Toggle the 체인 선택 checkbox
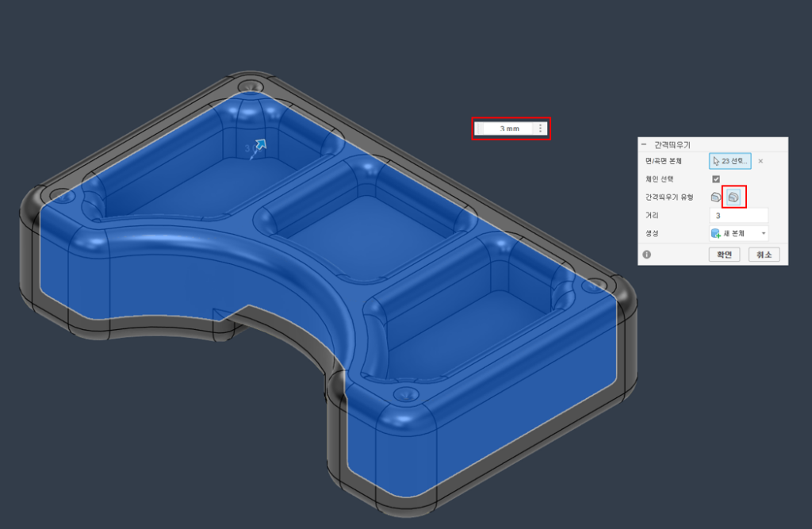Viewport: 812px width, 529px height. (x=716, y=179)
